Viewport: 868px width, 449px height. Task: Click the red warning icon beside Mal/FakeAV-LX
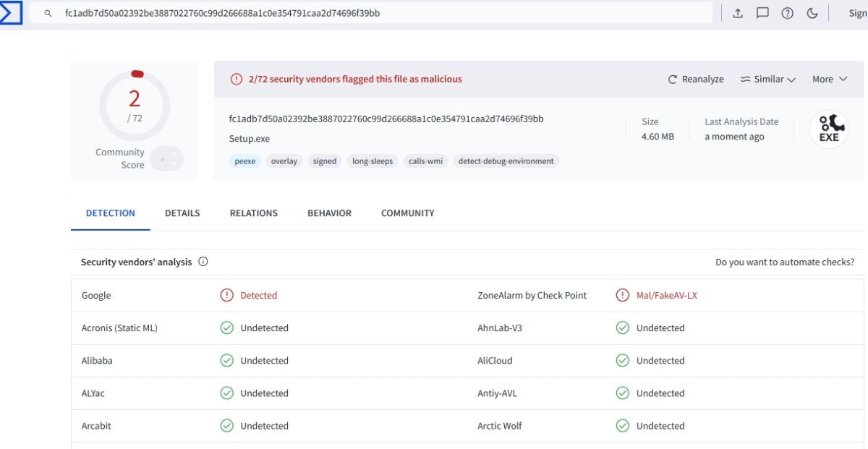pos(623,295)
